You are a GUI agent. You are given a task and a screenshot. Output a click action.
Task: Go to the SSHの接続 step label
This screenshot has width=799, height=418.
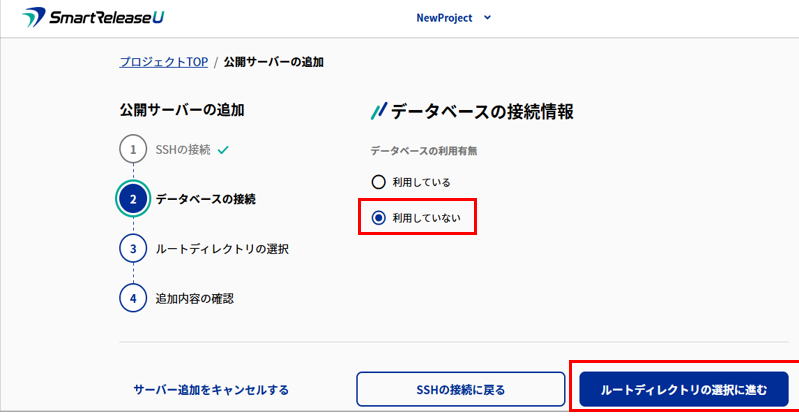pyautogui.click(x=183, y=150)
